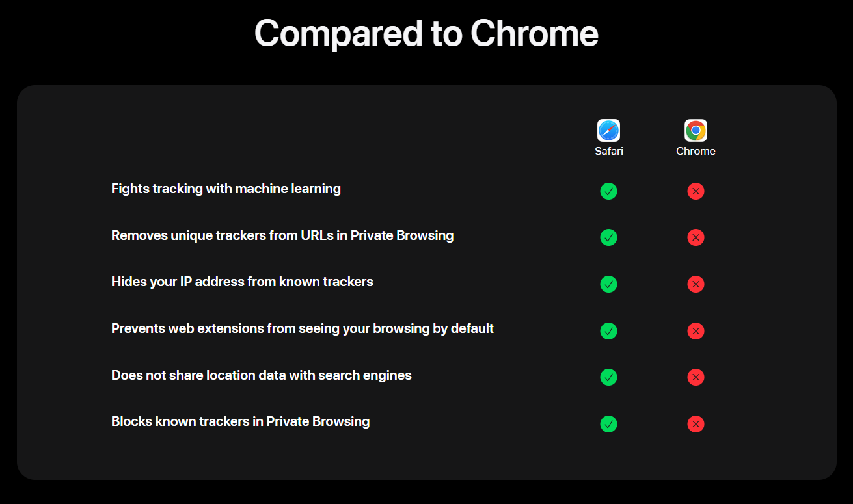Click Chrome's red X for blocking known trackers

[696, 424]
